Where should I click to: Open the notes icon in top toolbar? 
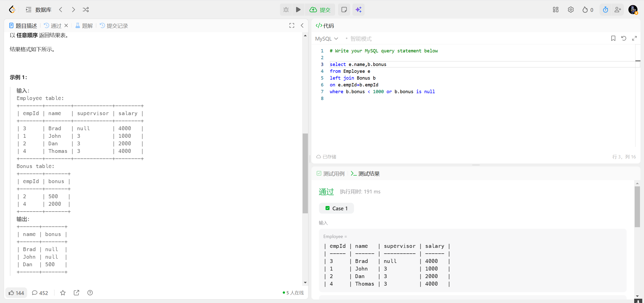point(344,10)
